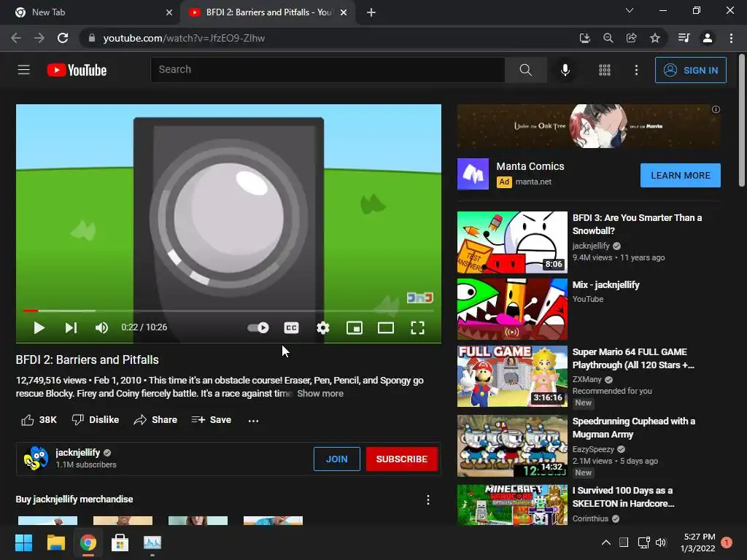
Task: Click the address bar URL
Action: click(184, 38)
